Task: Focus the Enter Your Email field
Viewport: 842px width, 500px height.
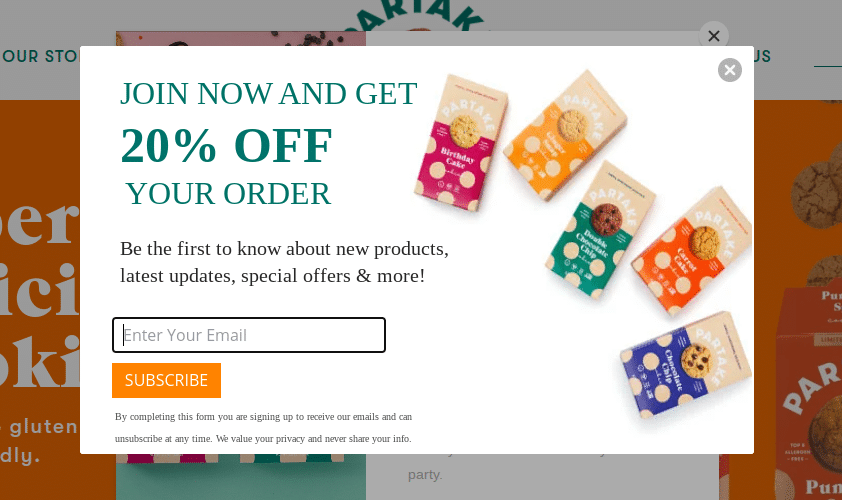Action: tap(249, 335)
